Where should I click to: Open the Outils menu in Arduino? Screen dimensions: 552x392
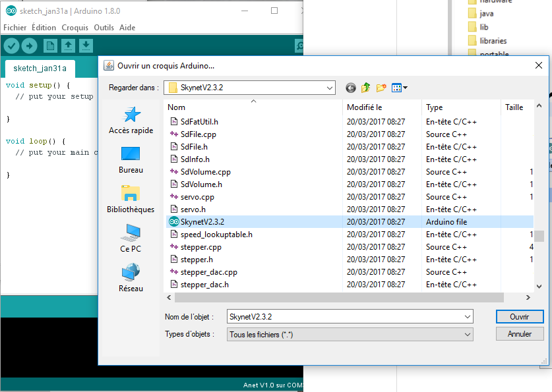point(104,28)
